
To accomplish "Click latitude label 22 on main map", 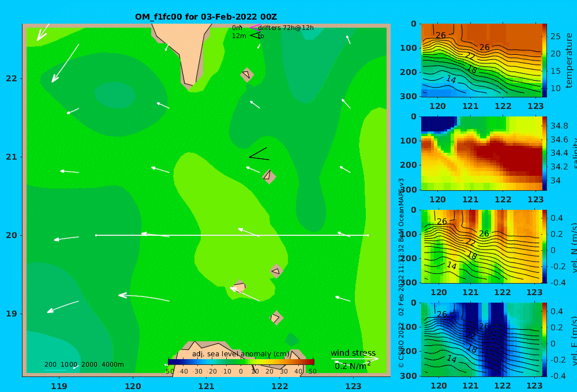I will point(12,78).
